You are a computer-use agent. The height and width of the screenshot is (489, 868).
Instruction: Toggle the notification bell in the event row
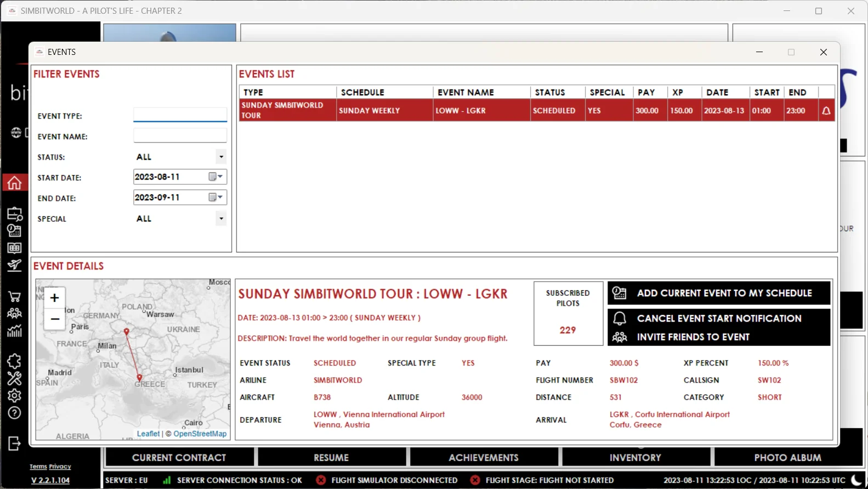pyautogui.click(x=826, y=111)
